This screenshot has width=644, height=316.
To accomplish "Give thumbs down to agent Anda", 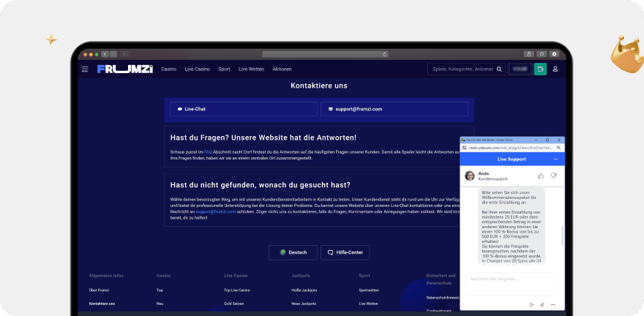I will pos(553,176).
